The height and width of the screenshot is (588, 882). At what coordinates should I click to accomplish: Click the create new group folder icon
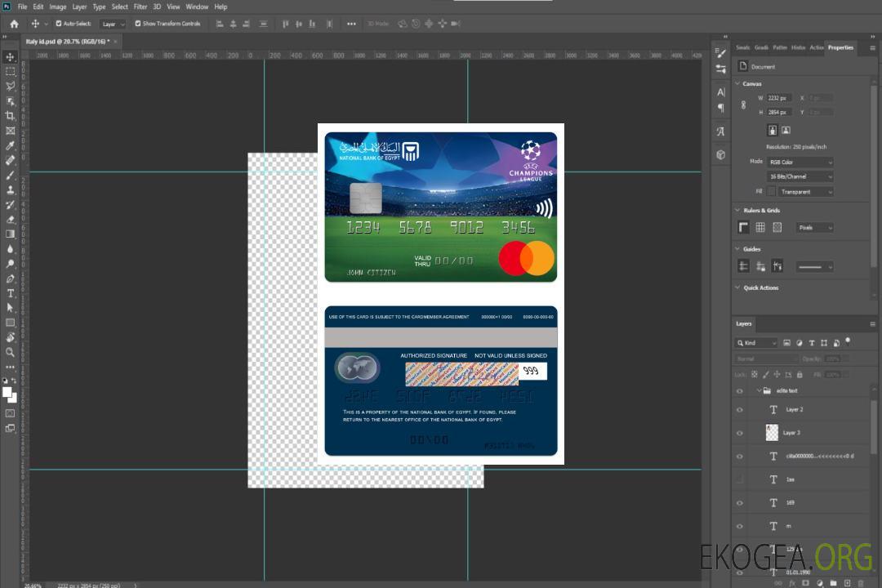833,583
